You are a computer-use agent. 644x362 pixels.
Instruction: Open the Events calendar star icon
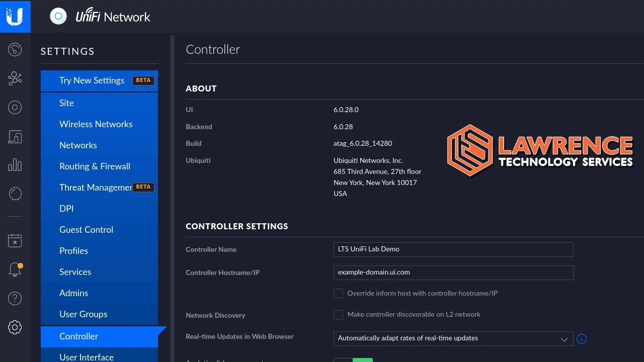[15, 240]
